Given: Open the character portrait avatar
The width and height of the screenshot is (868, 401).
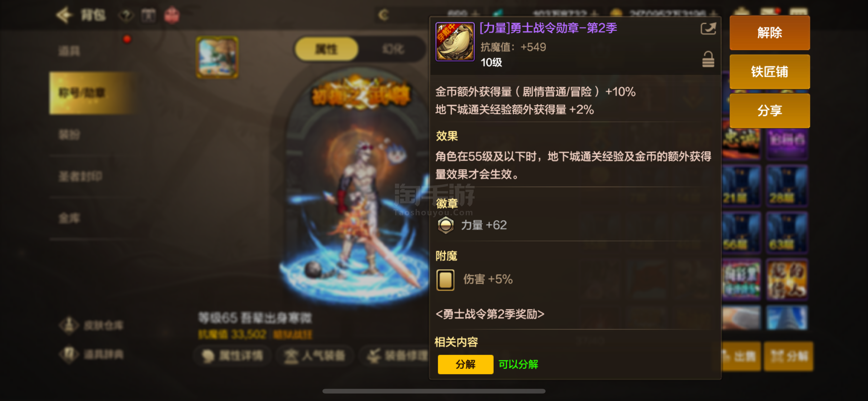Looking at the screenshot, I should (217, 57).
